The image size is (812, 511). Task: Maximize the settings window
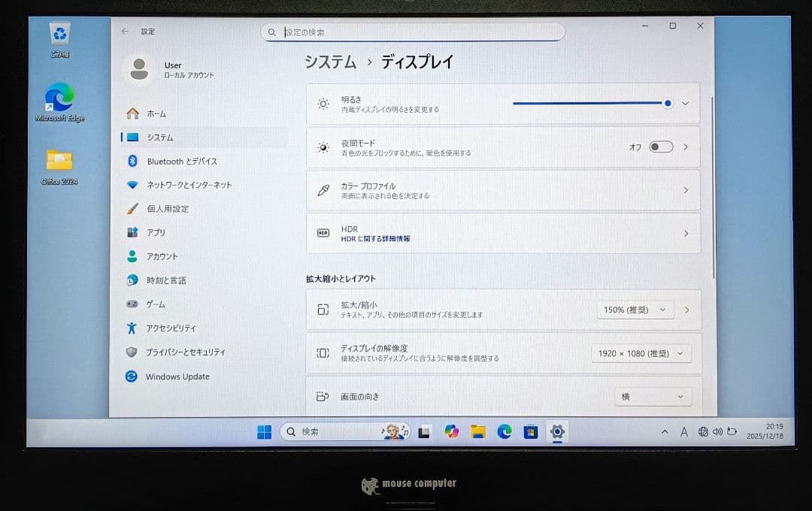pos(673,26)
